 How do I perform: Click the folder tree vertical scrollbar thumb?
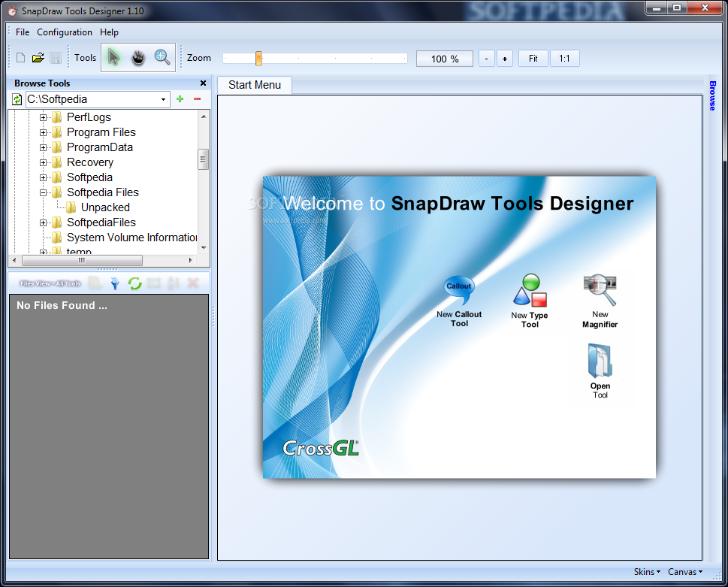click(x=203, y=159)
